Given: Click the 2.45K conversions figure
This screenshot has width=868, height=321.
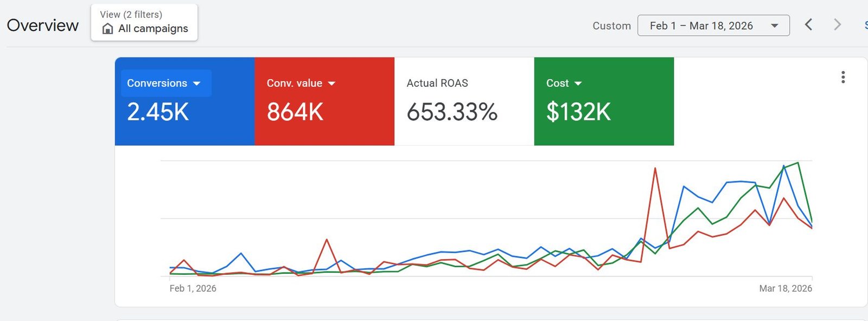Looking at the screenshot, I should point(158,112).
